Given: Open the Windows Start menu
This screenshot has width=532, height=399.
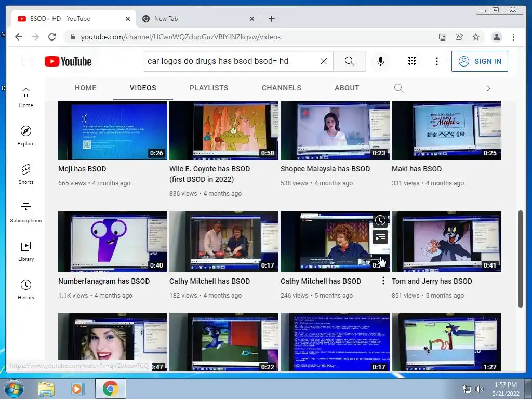Looking at the screenshot, I should point(14,389).
